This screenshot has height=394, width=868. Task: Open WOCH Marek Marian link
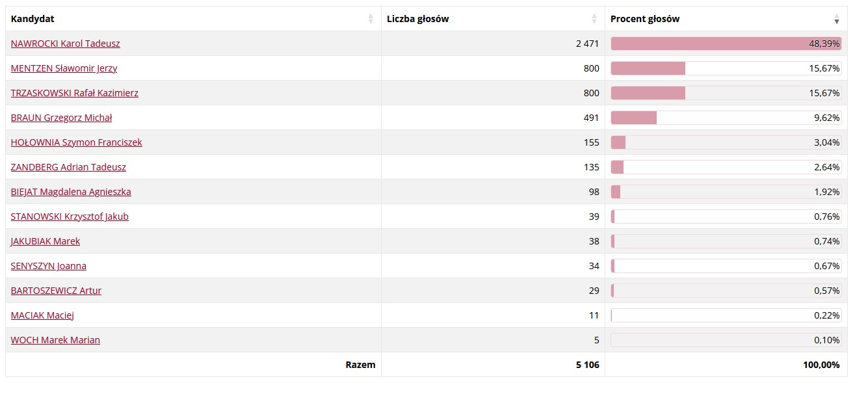tap(56, 340)
